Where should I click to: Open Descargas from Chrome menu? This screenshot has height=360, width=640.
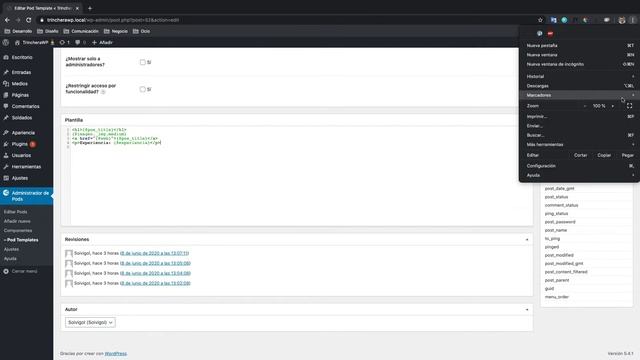[579, 86]
